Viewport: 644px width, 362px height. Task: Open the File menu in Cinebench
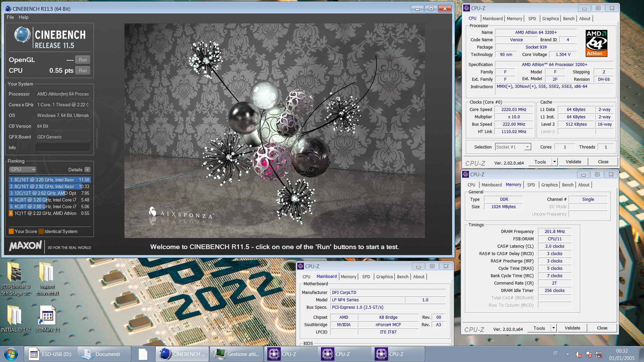(10, 17)
